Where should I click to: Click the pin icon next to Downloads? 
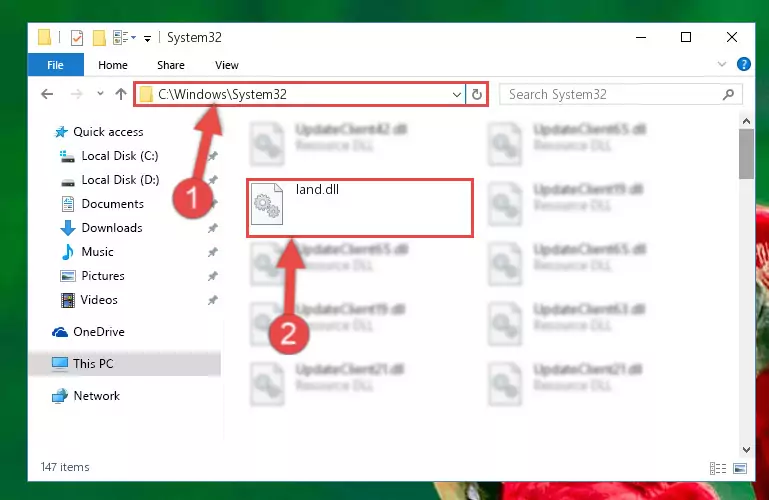click(212, 228)
